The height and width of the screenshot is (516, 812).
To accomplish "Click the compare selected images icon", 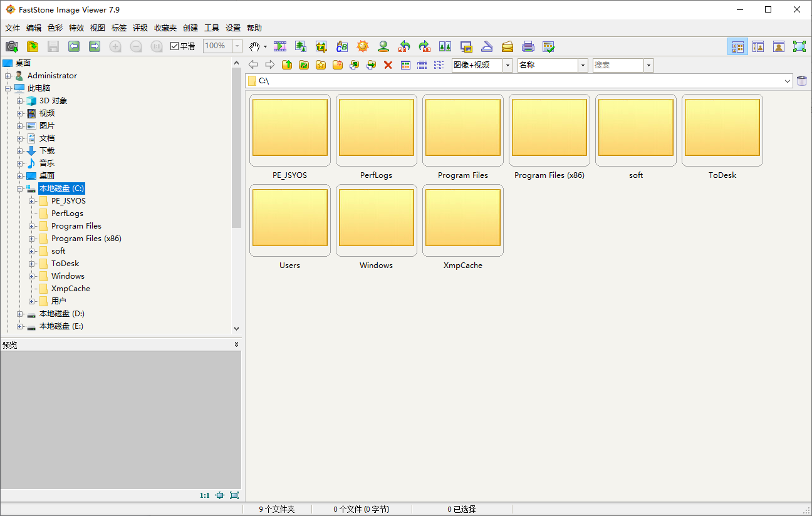I will [x=445, y=46].
